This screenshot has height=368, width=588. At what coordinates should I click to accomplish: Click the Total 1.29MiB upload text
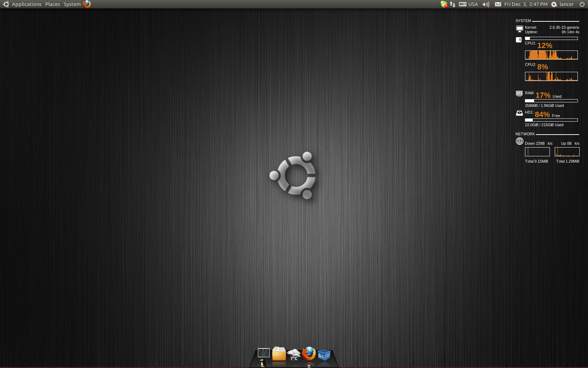[x=567, y=161]
